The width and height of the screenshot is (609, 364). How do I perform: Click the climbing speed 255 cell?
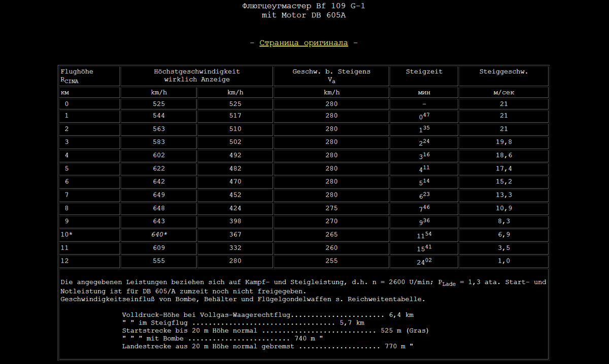(331, 261)
